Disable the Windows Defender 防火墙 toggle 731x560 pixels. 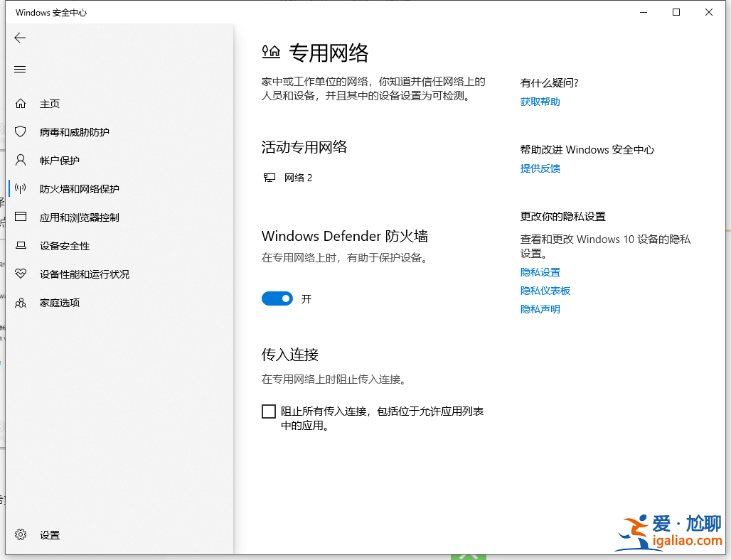tap(277, 298)
